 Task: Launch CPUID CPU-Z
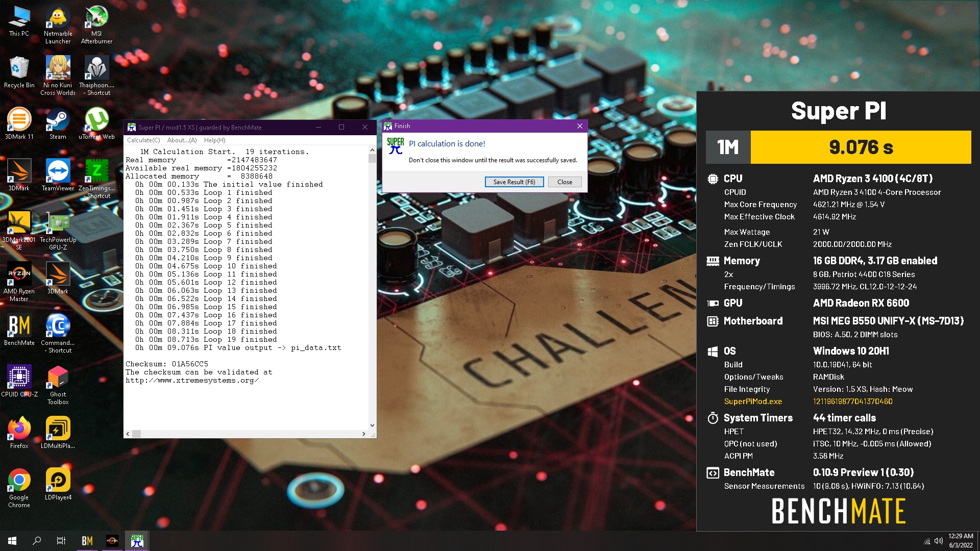click(x=19, y=382)
